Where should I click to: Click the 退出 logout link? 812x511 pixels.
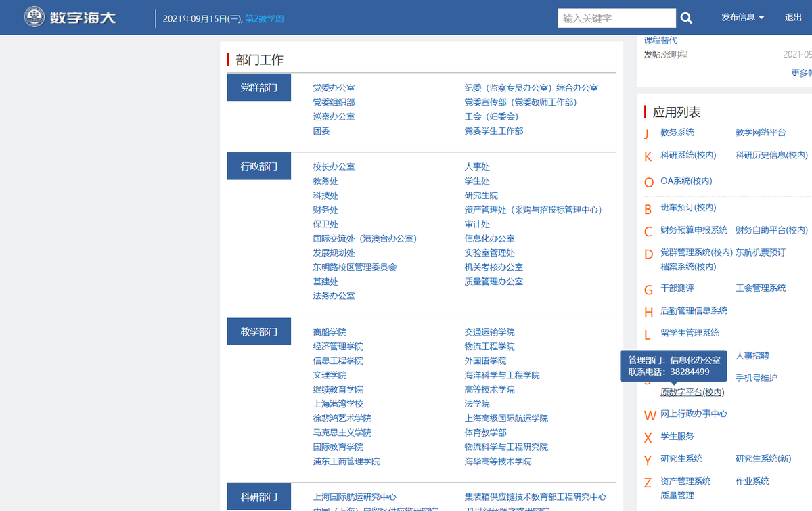793,18
